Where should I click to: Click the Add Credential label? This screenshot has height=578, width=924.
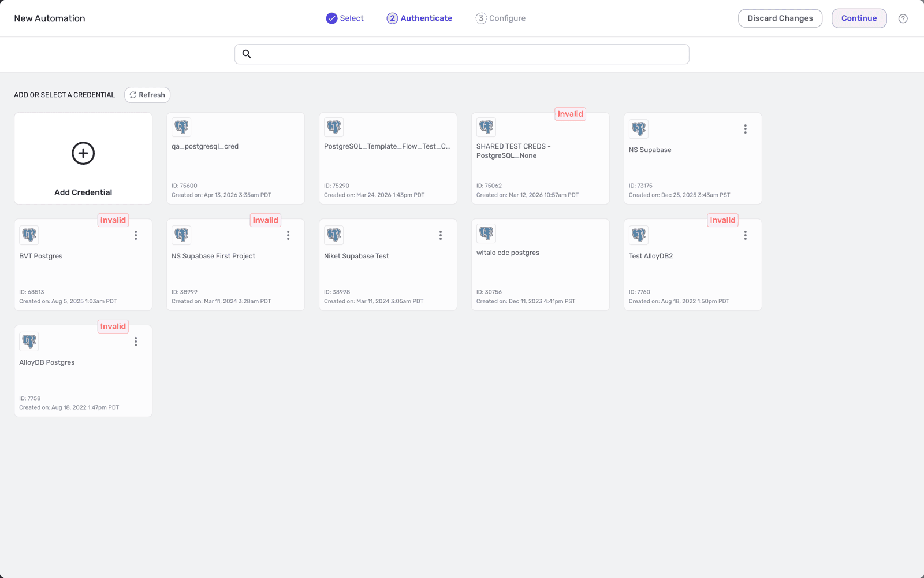tap(83, 192)
